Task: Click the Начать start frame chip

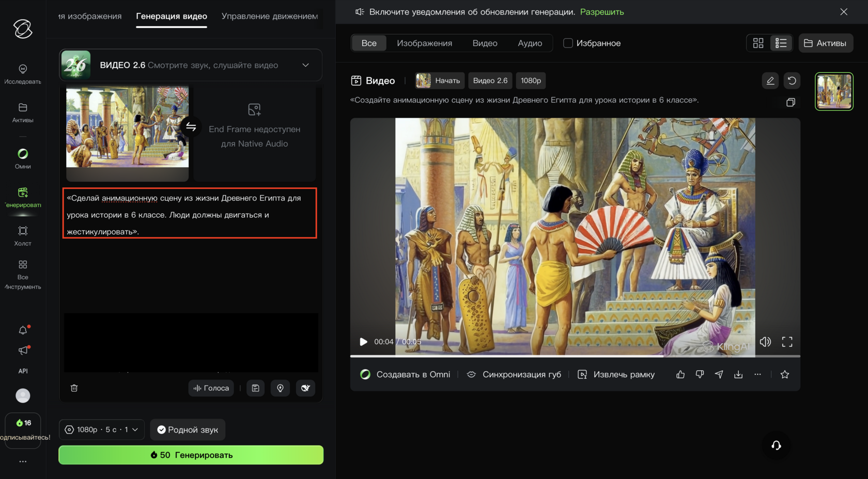Action: point(440,81)
